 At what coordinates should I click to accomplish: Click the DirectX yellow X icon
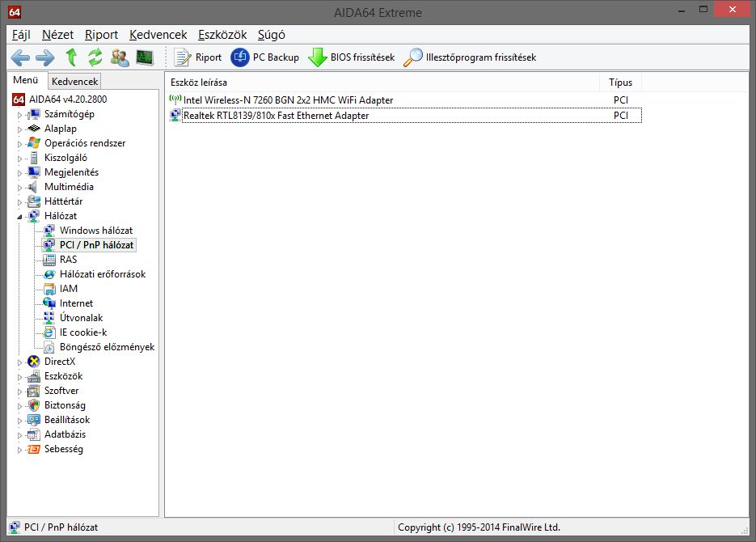click(34, 362)
